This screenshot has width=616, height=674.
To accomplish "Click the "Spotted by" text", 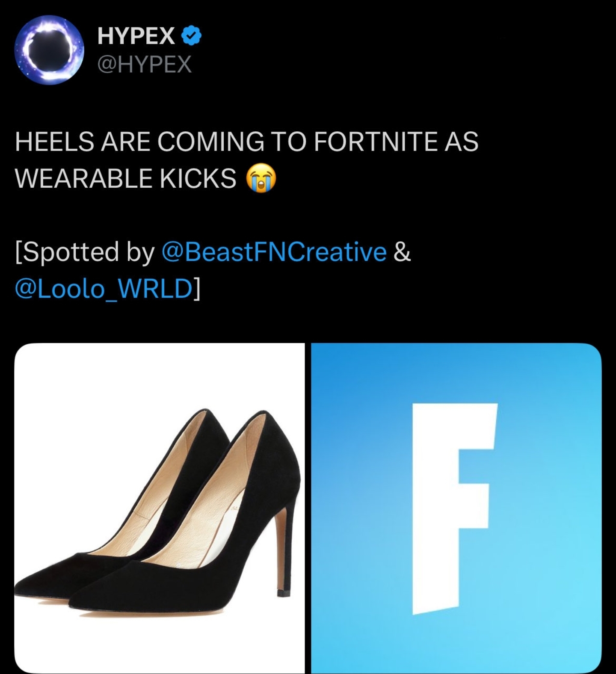I will click(85, 251).
